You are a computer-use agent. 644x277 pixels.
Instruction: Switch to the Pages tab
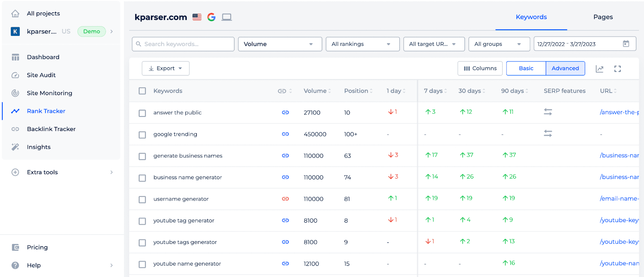pos(603,17)
